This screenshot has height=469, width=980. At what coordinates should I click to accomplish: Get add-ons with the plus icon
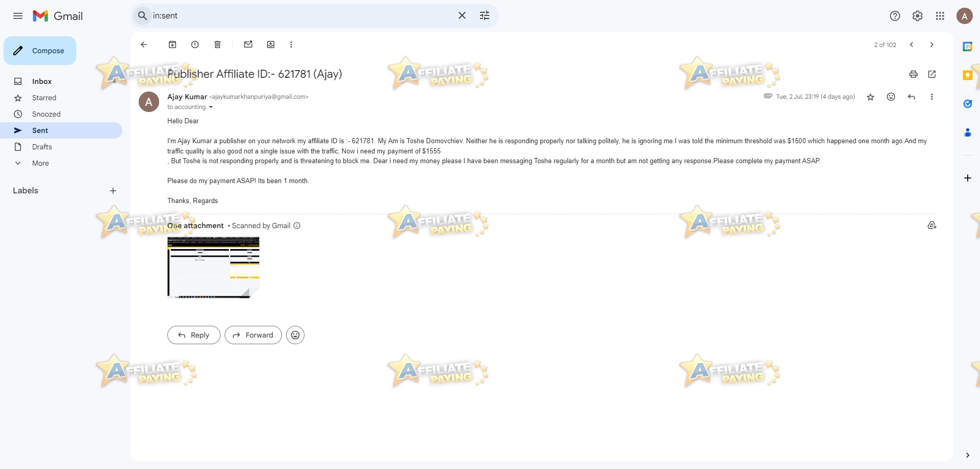click(x=968, y=178)
